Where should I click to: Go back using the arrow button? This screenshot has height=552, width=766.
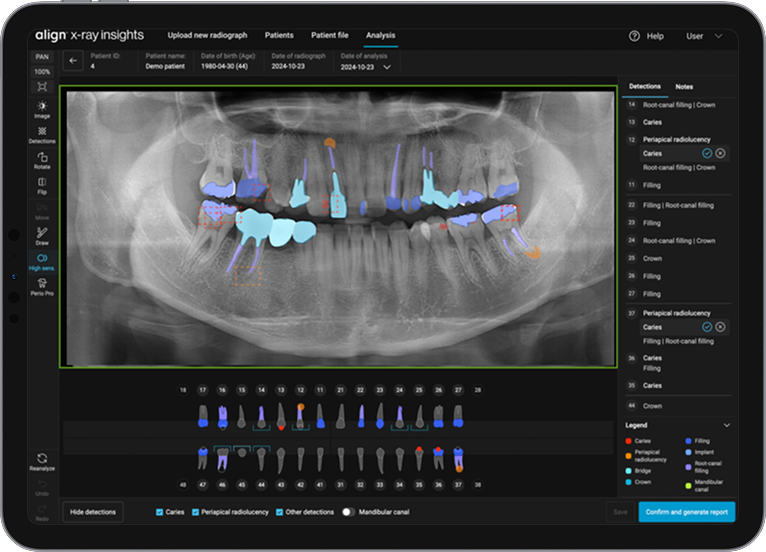73,61
